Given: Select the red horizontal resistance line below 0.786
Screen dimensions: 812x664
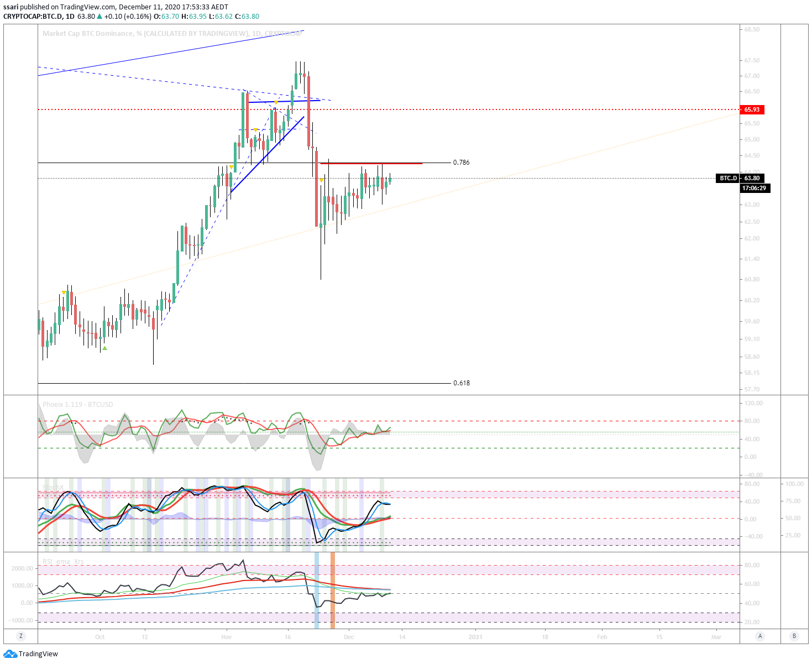Looking at the screenshot, I should (x=371, y=164).
